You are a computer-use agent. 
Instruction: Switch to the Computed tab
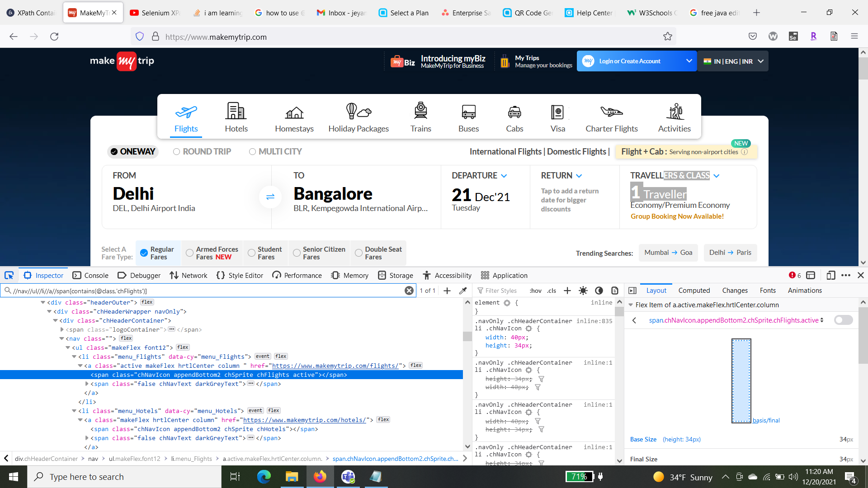click(x=694, y=291)
